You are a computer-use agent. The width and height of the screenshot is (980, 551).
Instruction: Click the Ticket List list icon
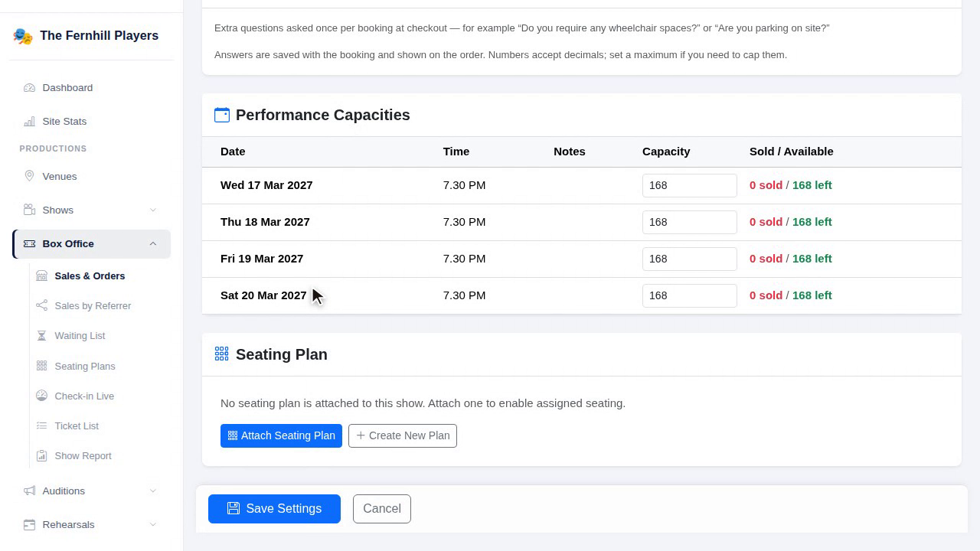41,425
